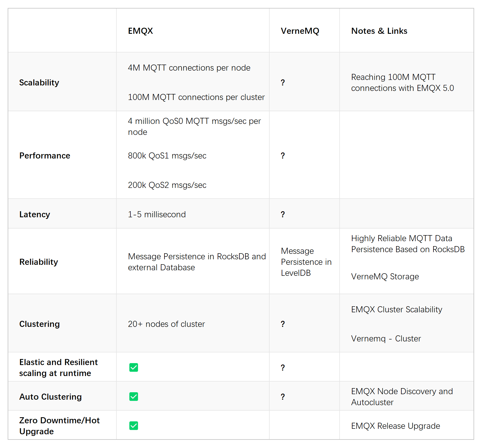Click the Performance row question mark

[x=283, y=155]
